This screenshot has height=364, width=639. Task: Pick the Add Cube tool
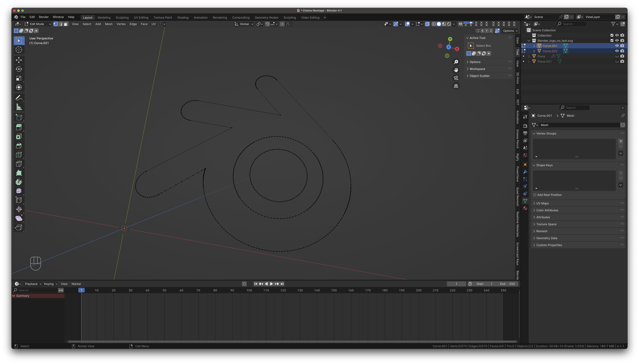pos(19,117)
